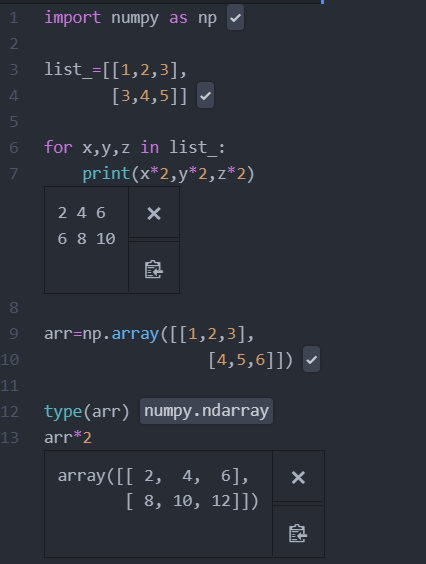Click the 'for' keyword on line 6
The height and width of the screenshot is (564, 426).
tap(58, 147)
